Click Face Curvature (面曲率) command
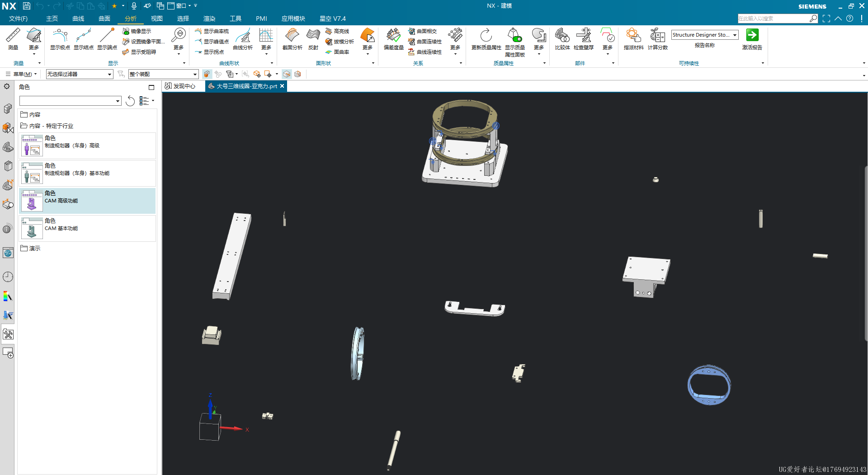 point(337,52)
